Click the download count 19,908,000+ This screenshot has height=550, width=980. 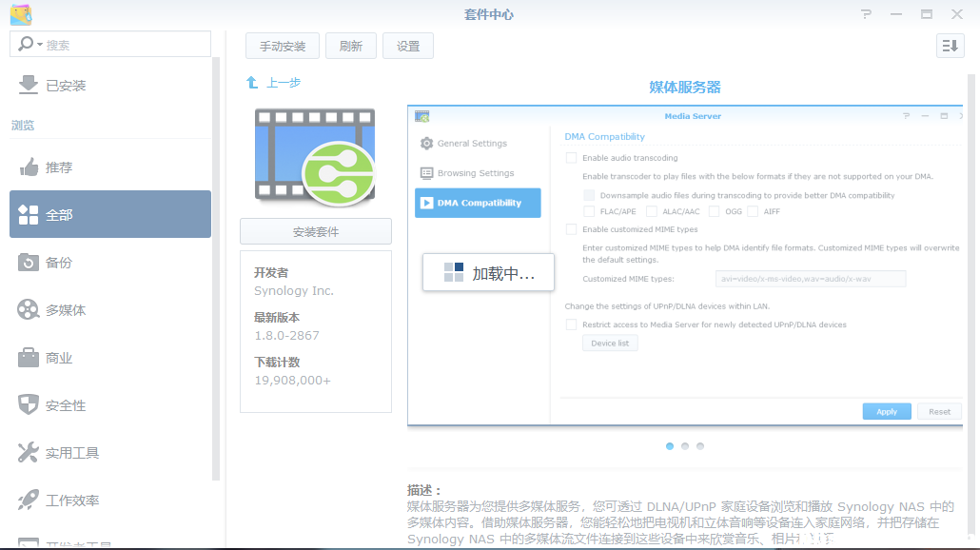click(292, 381)
